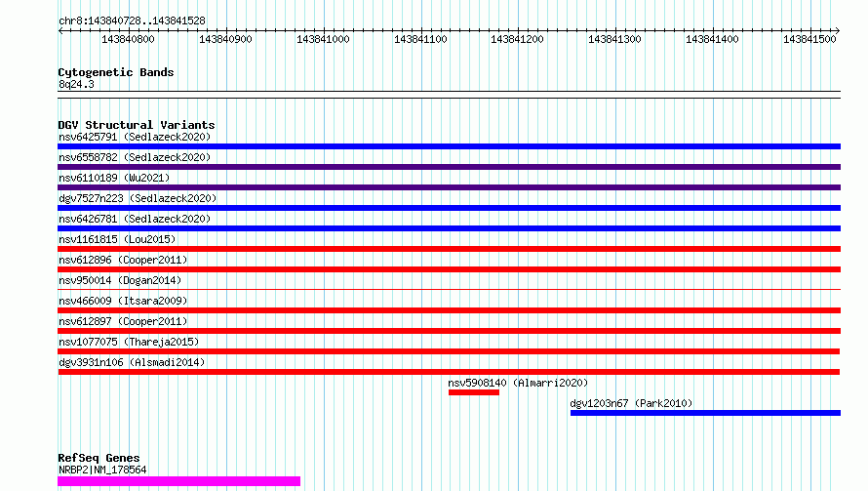Select the purple bar under nsv6110189
Screen dimensions: 868x491
[449, 187]
